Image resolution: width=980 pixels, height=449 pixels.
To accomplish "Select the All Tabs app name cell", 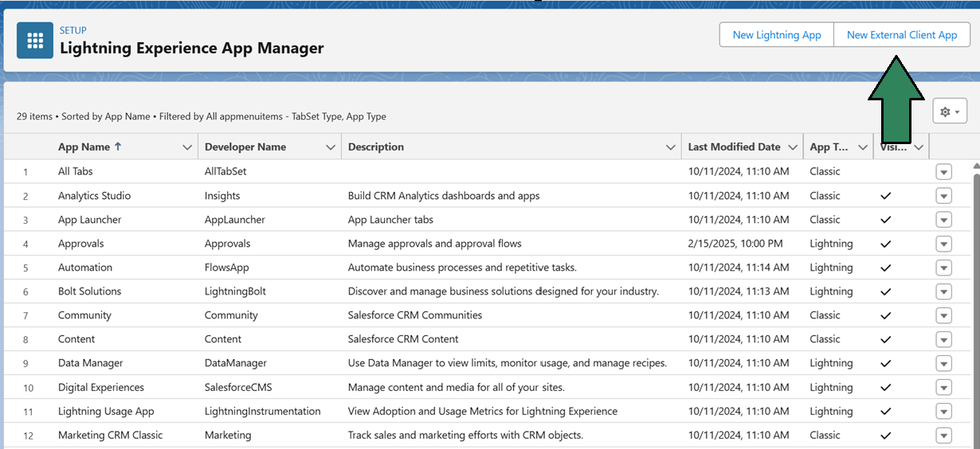I will [76, 171].
